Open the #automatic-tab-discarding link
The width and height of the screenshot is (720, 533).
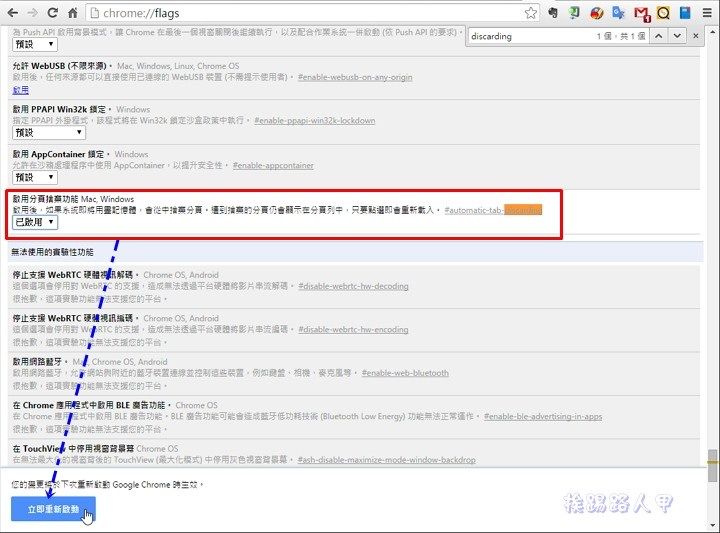tap(493, 210)
